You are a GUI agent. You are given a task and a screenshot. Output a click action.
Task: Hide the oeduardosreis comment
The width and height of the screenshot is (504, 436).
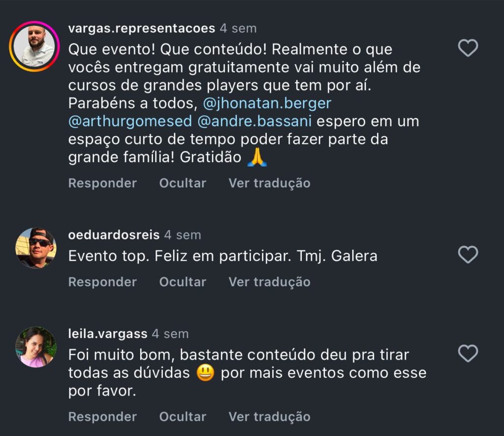[x=183, y=282]
